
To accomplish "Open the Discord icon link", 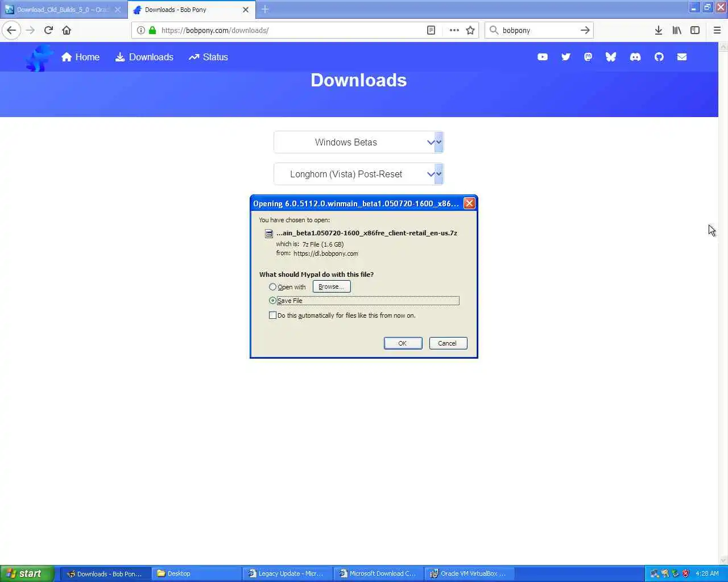I will (635, 57).
